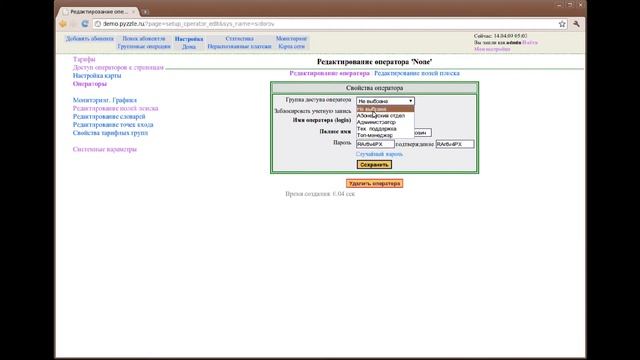Reload the page with refresh icon
This screenshot has width=640, height=360.
(85, 24)
